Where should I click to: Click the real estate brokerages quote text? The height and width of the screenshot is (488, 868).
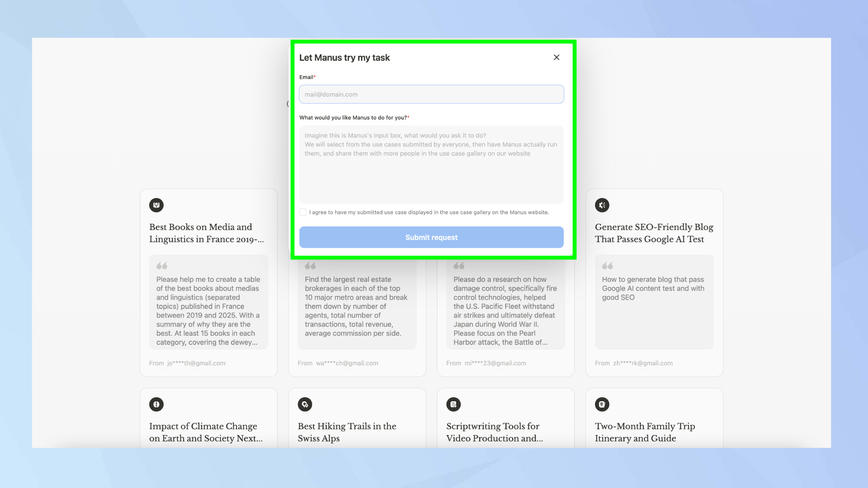pyautogui.click(x=356, y=306)
